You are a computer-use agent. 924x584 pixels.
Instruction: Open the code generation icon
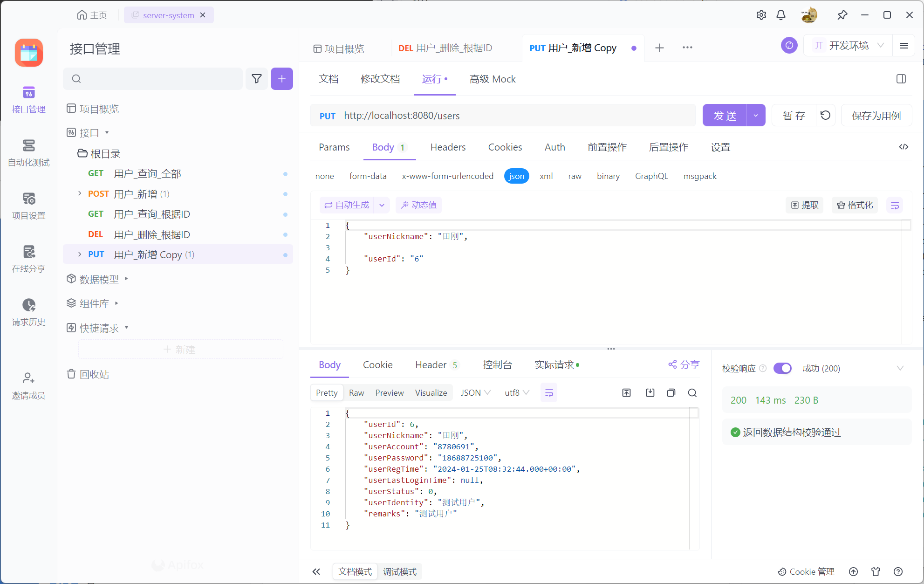[903, 147]
